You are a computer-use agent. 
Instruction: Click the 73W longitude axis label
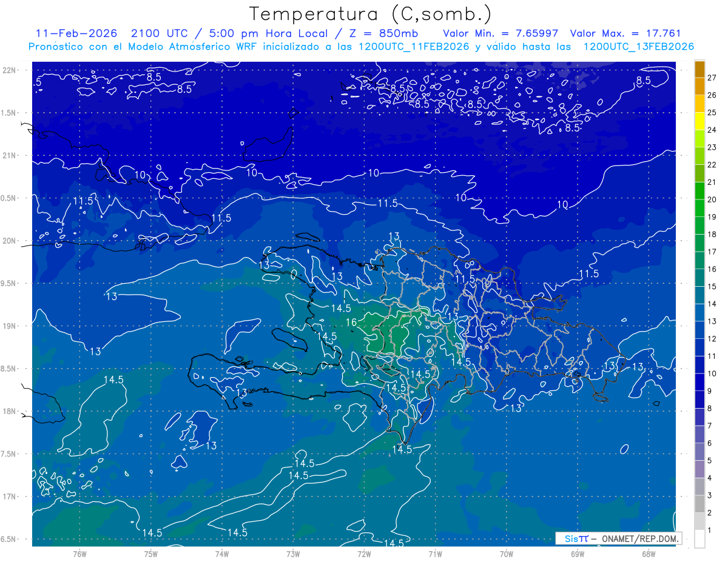coord(293,554)
